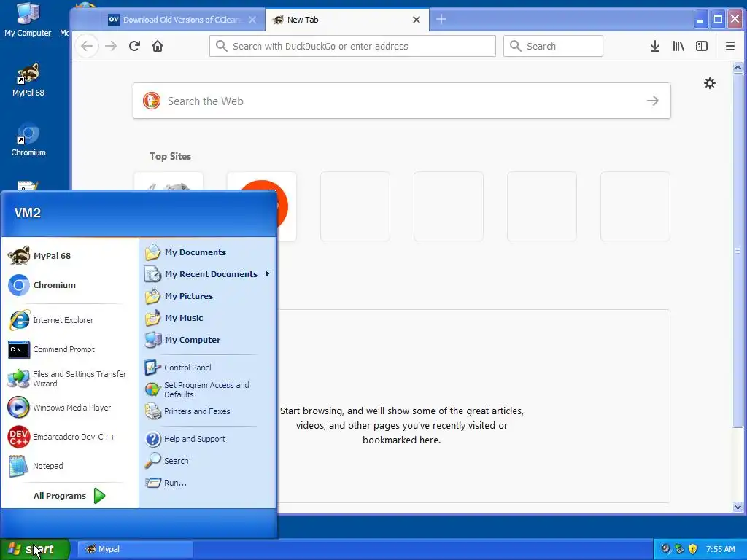Focus the DuckDuckGo address bar
This screenshot has height=560, width=747.
[x=352, y=46]
